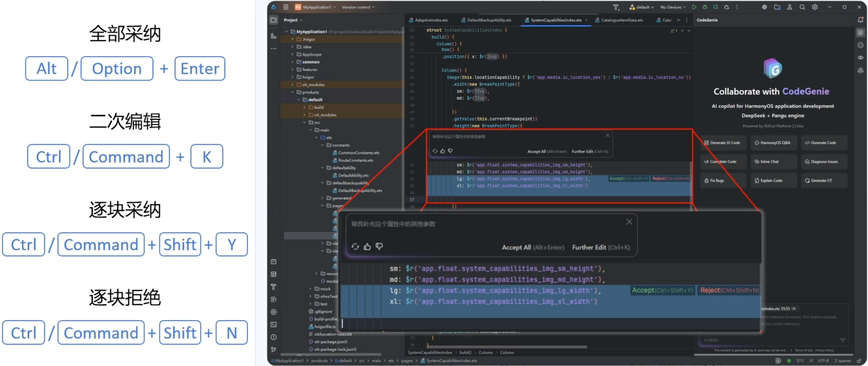The width and height of the screenshot is (868, 366).
Task: Open the Terminal tool window icon
Action: tap(273, 324)
